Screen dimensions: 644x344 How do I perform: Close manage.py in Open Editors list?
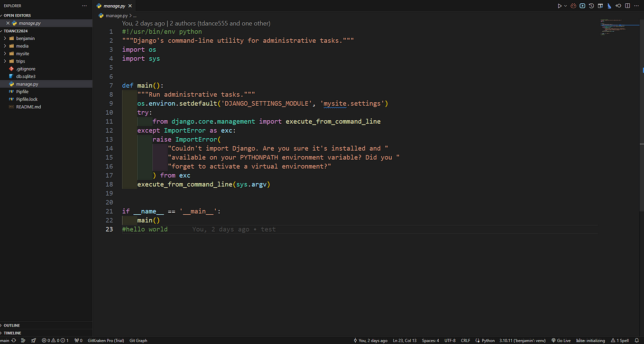click(8, 23)
